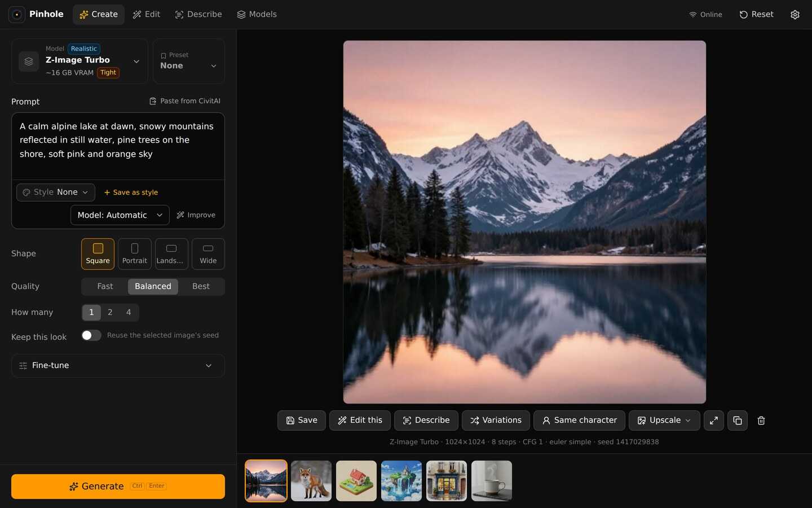Delete the image with the trash icon

point(761,421)
